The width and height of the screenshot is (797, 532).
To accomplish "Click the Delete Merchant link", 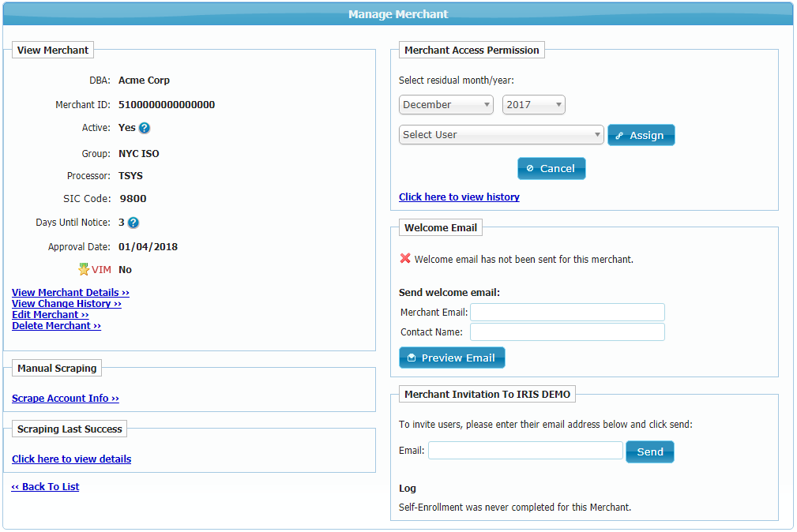I will coord(56,326).
